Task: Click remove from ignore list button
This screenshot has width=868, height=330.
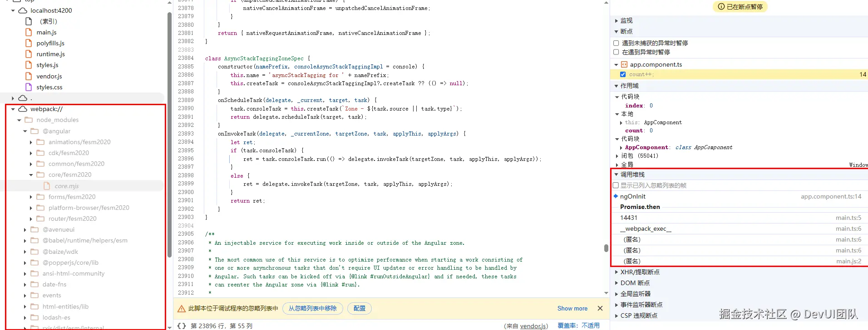Action: 312,308
